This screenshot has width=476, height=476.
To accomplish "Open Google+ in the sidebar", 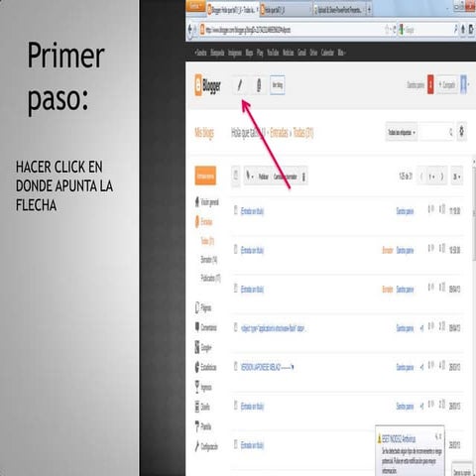I will 203,347.
